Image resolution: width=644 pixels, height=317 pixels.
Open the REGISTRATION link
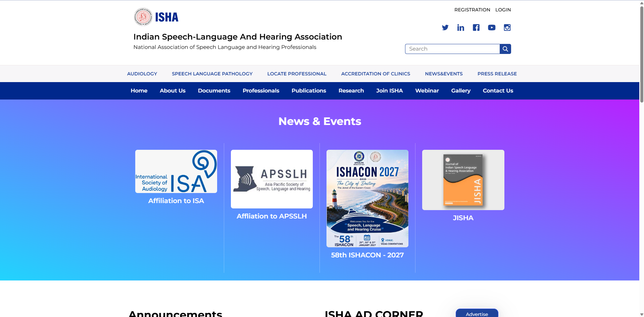[472, 10]
